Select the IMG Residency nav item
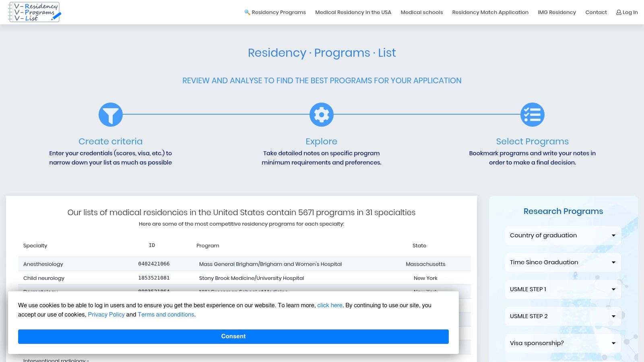Screen dimensions: 644x362 [557, 12]
